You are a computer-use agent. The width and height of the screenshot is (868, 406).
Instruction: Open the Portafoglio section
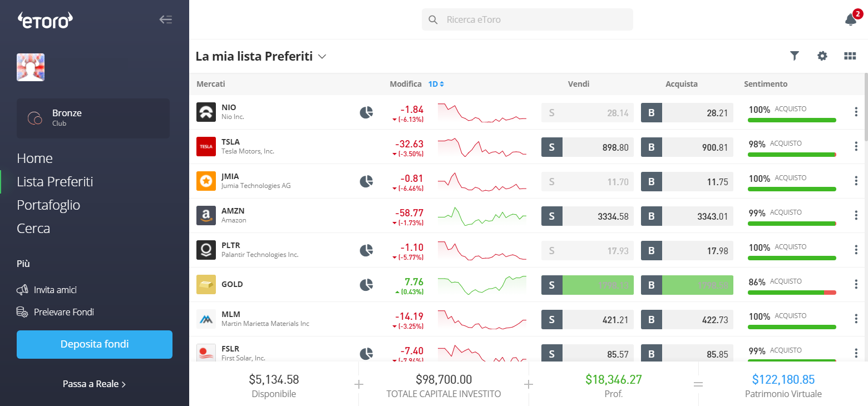pos(48,205)
